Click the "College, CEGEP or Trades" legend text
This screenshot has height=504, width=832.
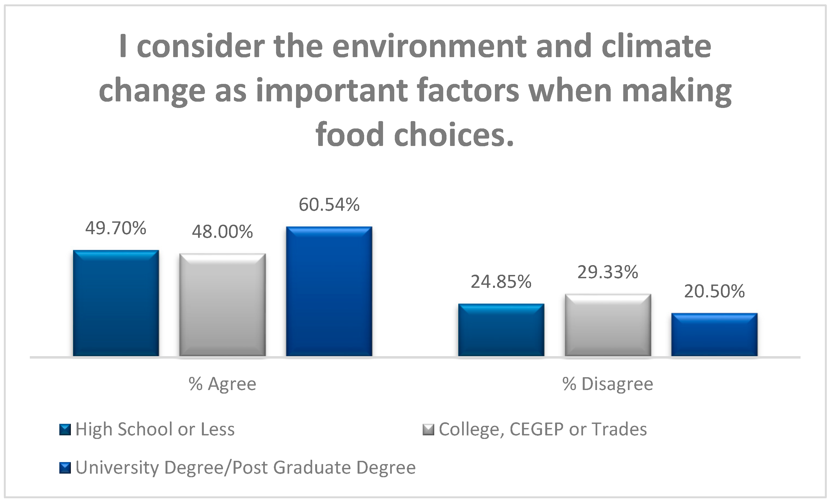click(x=543, y=429)
